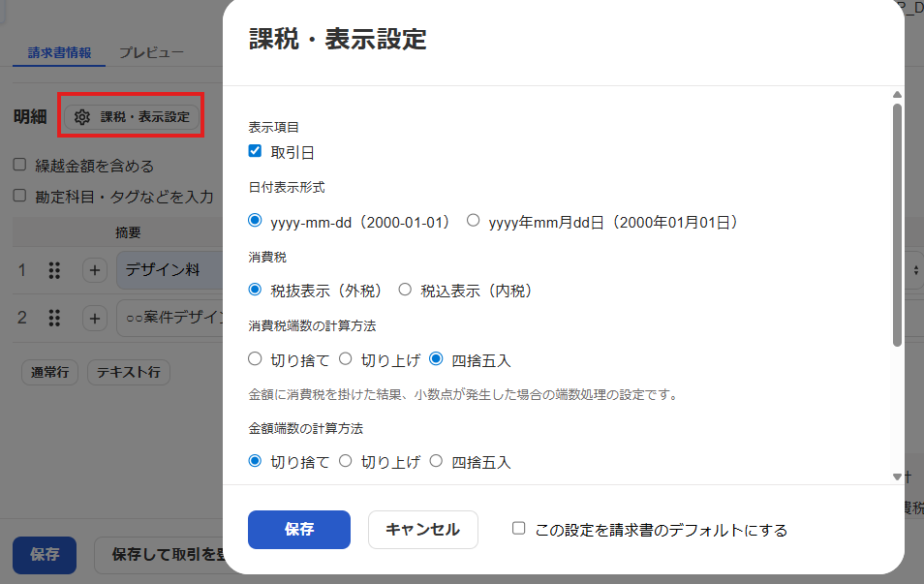This screenshot has width=924, height=584.
Task: Switch to the プレビュー tab
Action: coord(151,52)
